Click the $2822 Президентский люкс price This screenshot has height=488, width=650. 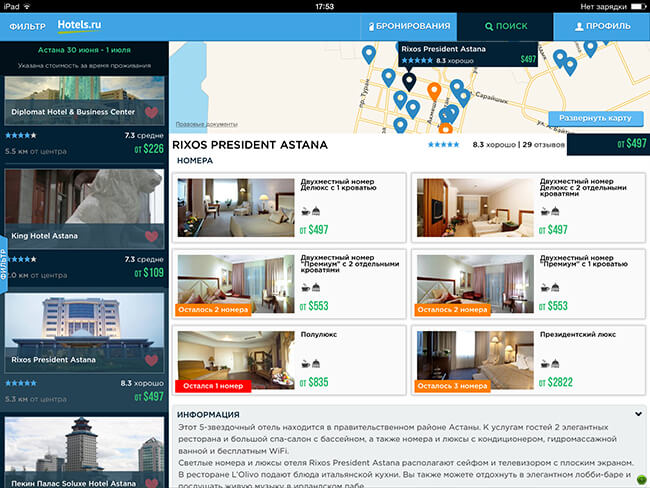[555, 382]
